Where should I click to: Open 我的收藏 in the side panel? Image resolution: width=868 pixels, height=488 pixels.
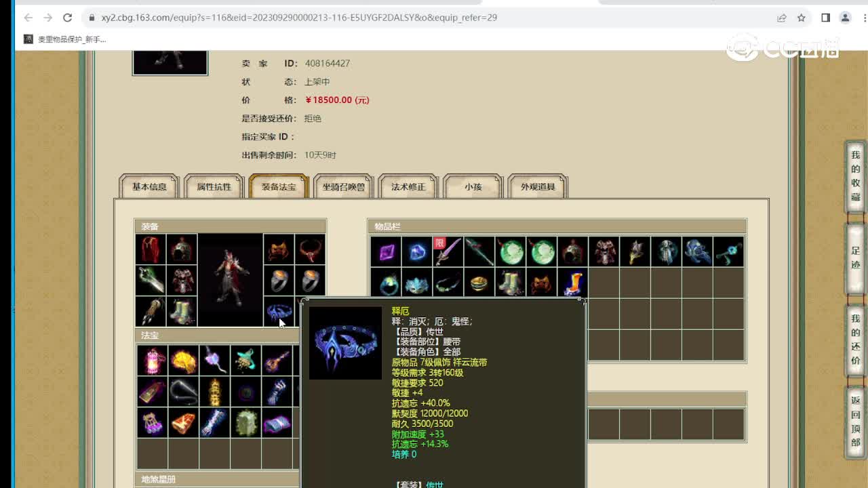pos(855,176)
